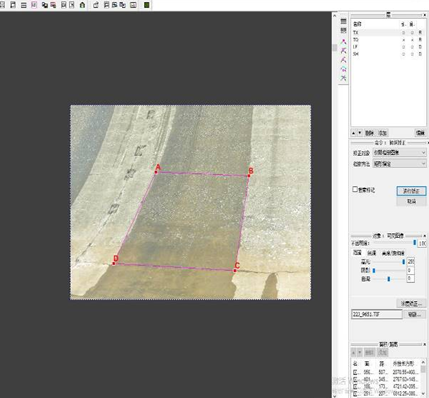Click the green house icon in the top toolbar
The image size is (429, 398).
pos(82,5)
